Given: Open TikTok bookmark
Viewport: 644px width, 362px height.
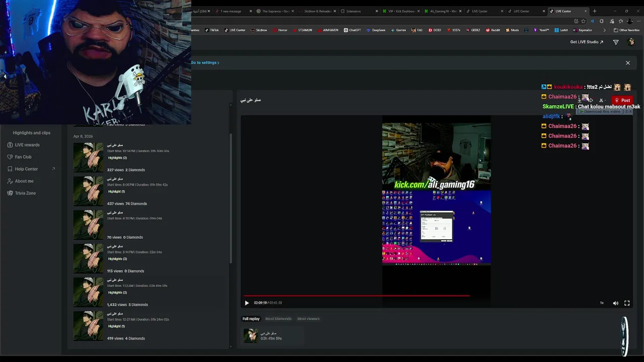Looking at the screenshot, I should point(212,30).
